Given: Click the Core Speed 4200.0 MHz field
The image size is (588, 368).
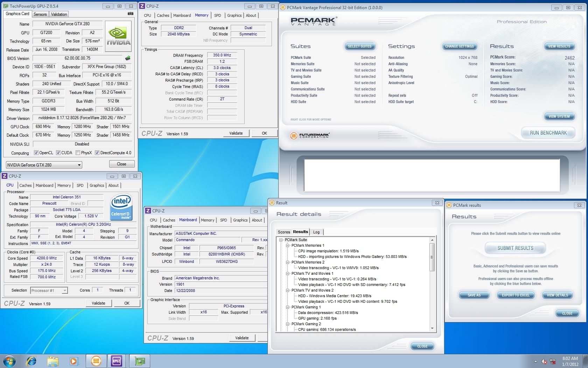Looking at the screenshot, I should [47, 258].
